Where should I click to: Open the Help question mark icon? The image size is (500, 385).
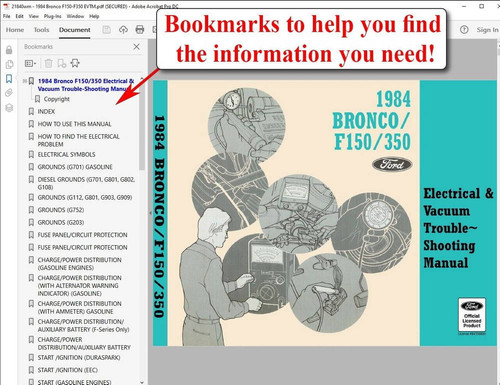tap(464, 30)
